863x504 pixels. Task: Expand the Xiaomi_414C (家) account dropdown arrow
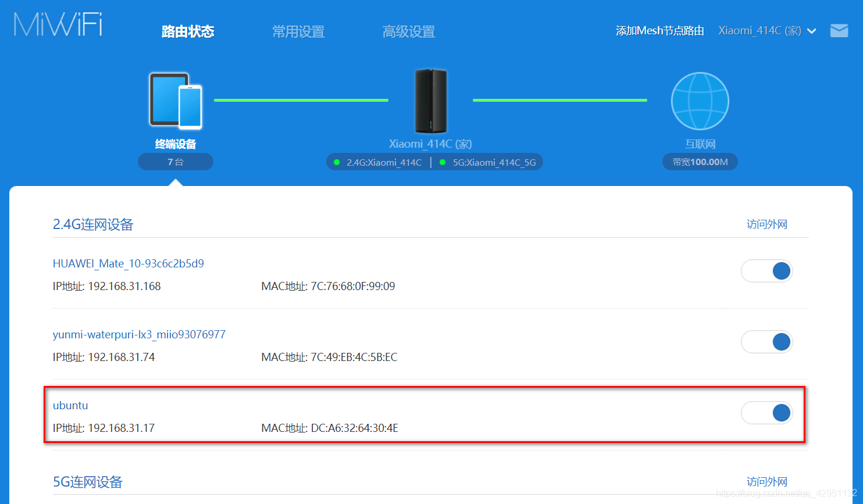point(812,31)
